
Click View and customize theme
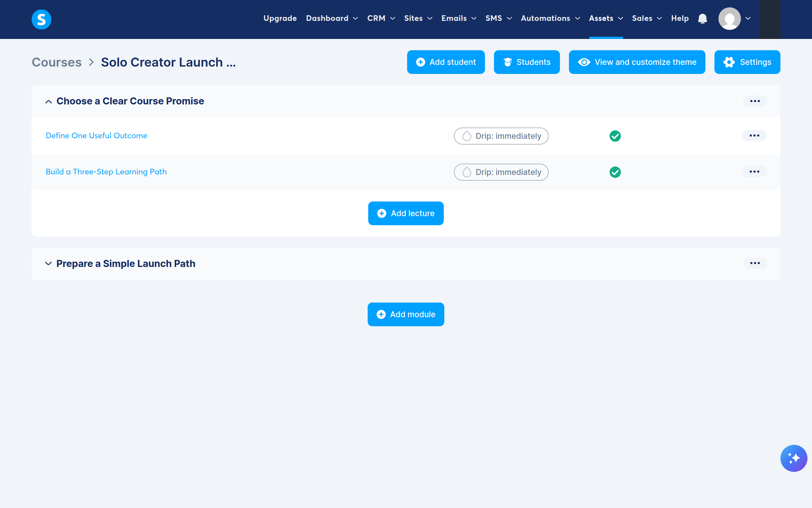[637, 62]
